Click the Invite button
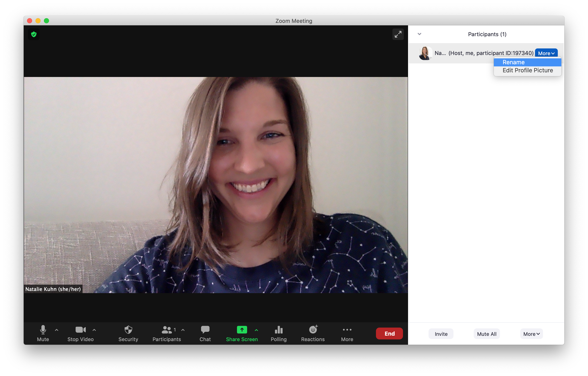This screenshot has width=588, height=376. [x=441, y=334]
